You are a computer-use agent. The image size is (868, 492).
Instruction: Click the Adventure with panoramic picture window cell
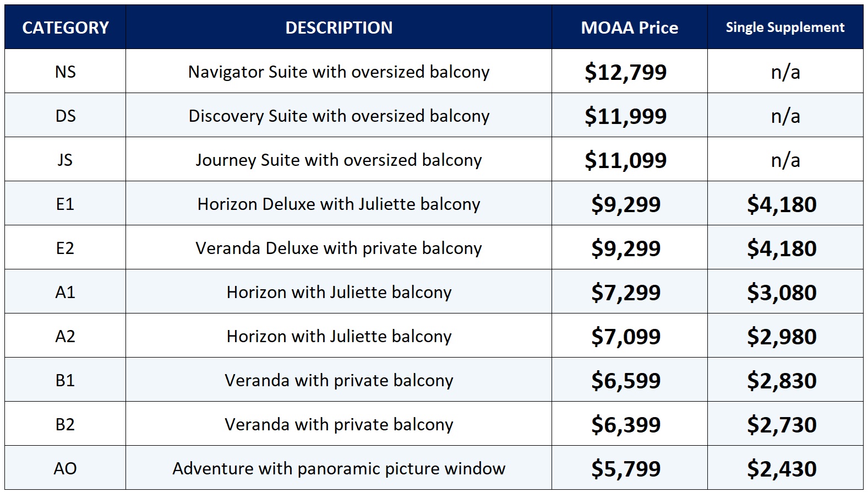pos(339,468)
